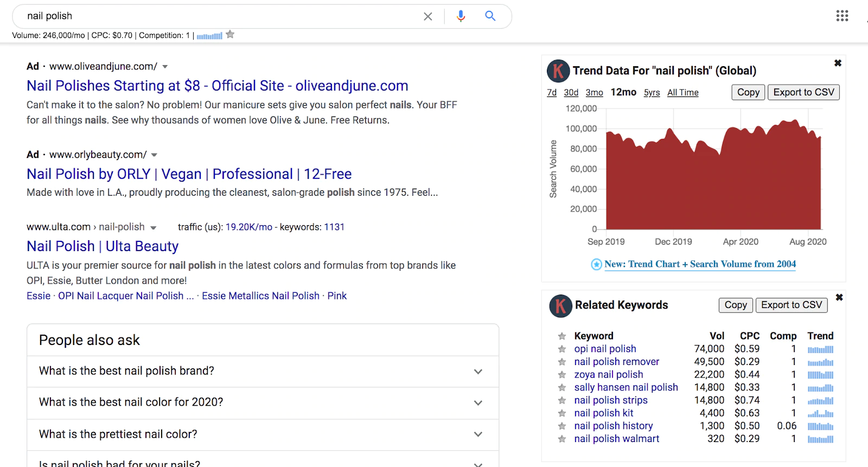Expand 'What is the prettiest nail color?'
This screenshot has width=868, height=467.
click(x=478, y=434)
